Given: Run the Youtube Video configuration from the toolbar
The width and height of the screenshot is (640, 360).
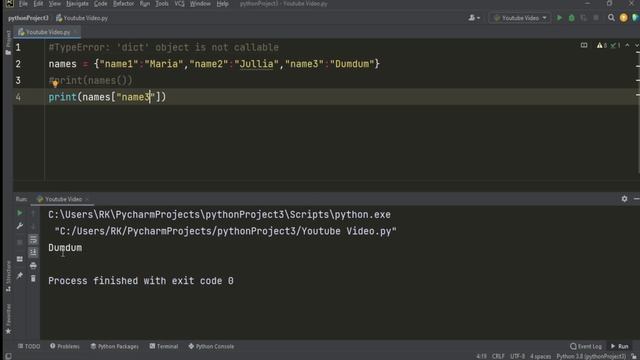Looking at the screenshot, I should (x=559, y=18).
